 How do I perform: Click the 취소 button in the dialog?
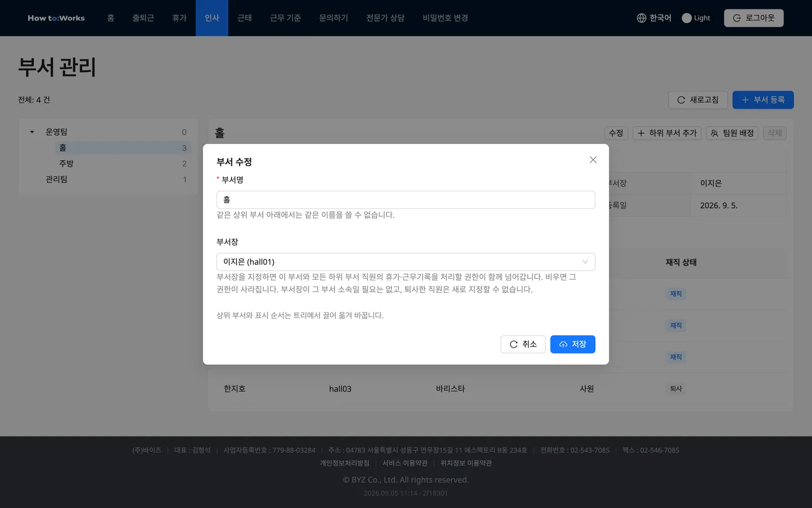click(523, 344)
